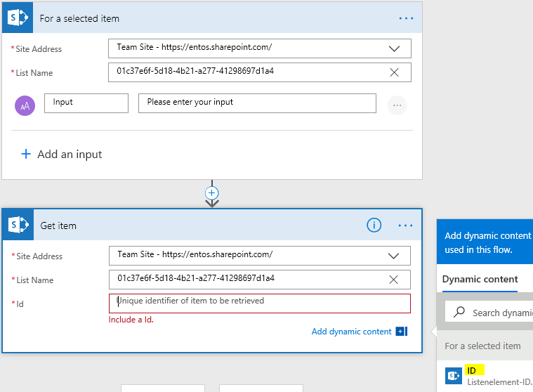The image size is (533, 392).
Task: Click the Site Address field in For a selected item
Action: point(260,48)
